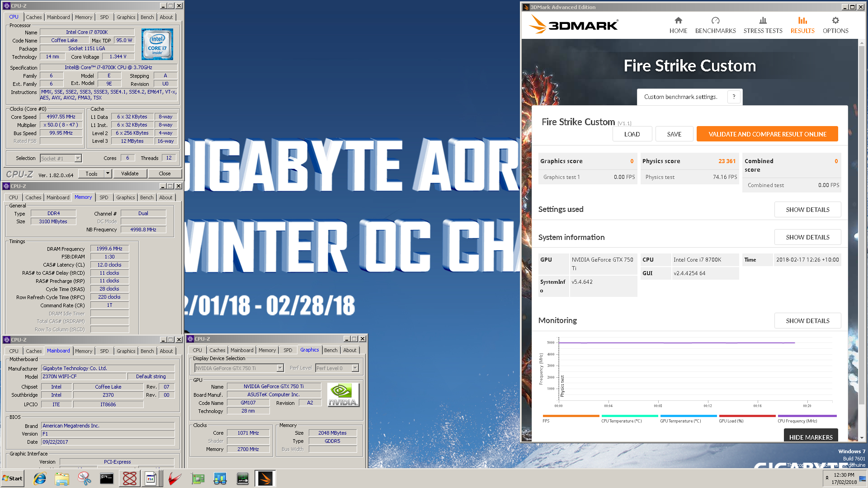This screenshot has width=868, height=488.
Task: Open SPD tab in the Memory CPU-Z window
Action: click(104, 197)
